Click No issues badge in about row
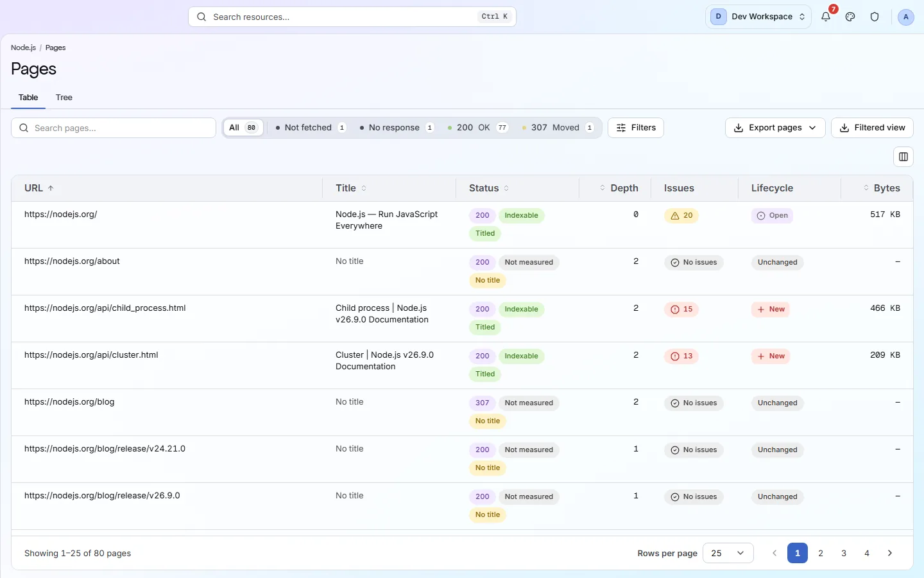924x578 pixels. point(694,263)
